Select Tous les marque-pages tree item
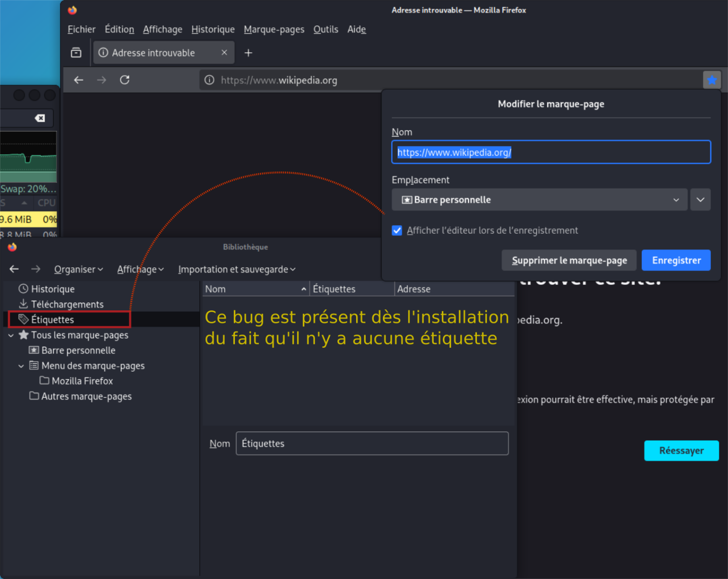This screenshot has height=579, width=728. pos(74,335)
